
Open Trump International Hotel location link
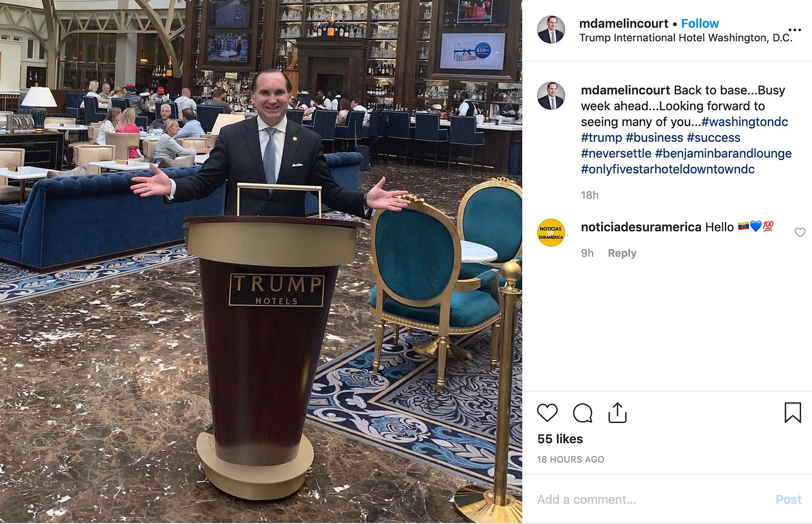tap(685, 38)
